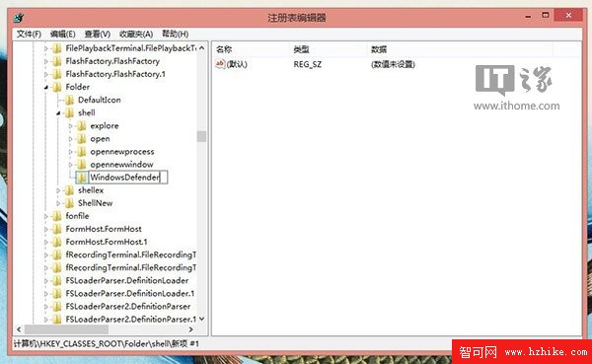Click folder icon next to Folder key

(56, 87)
